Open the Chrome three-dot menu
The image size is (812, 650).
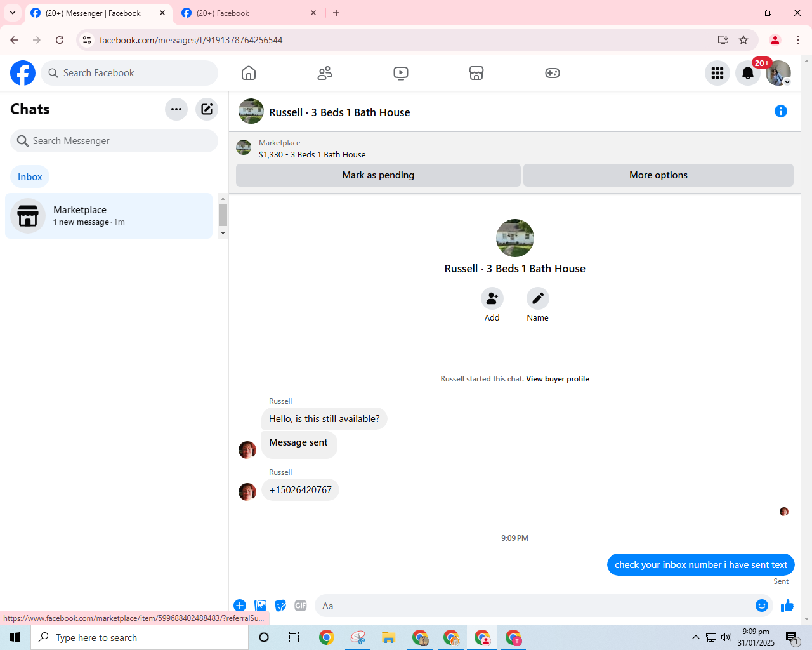[x=798, y=40]
